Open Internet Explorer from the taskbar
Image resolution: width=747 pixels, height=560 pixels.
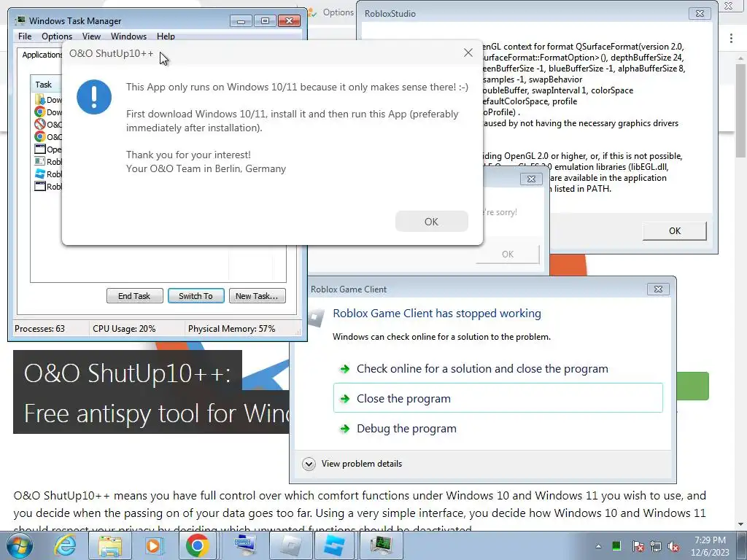65,545
